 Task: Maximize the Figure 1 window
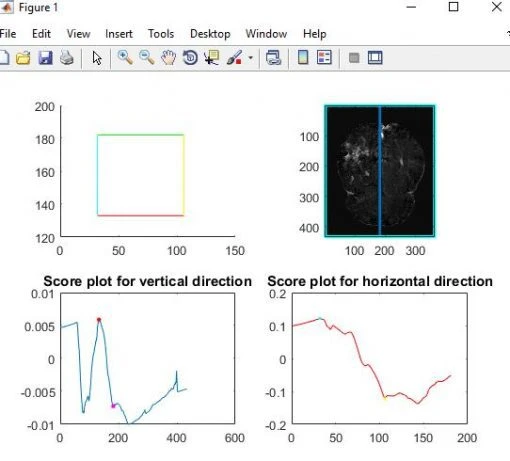coord(453,7)
